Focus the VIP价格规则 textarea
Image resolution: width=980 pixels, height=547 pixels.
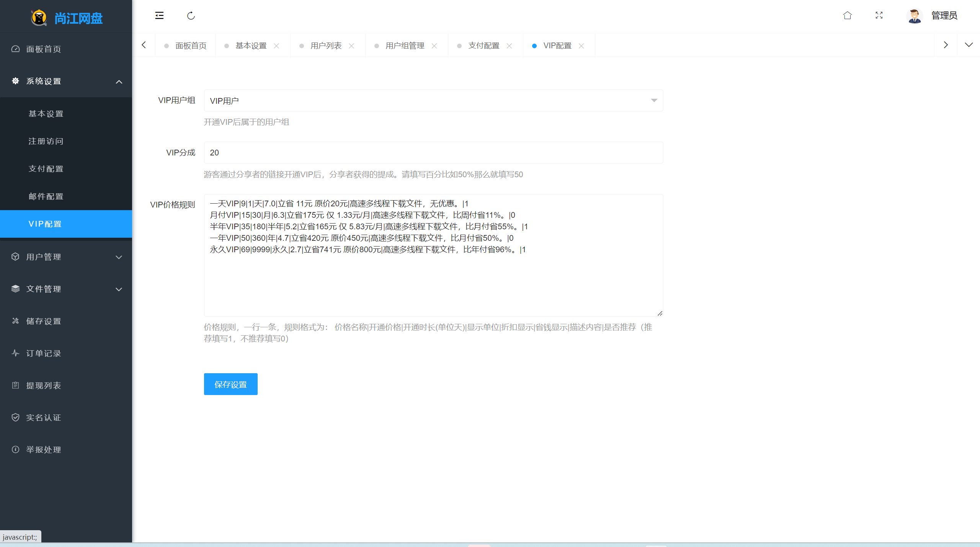(x=433, y=255)
